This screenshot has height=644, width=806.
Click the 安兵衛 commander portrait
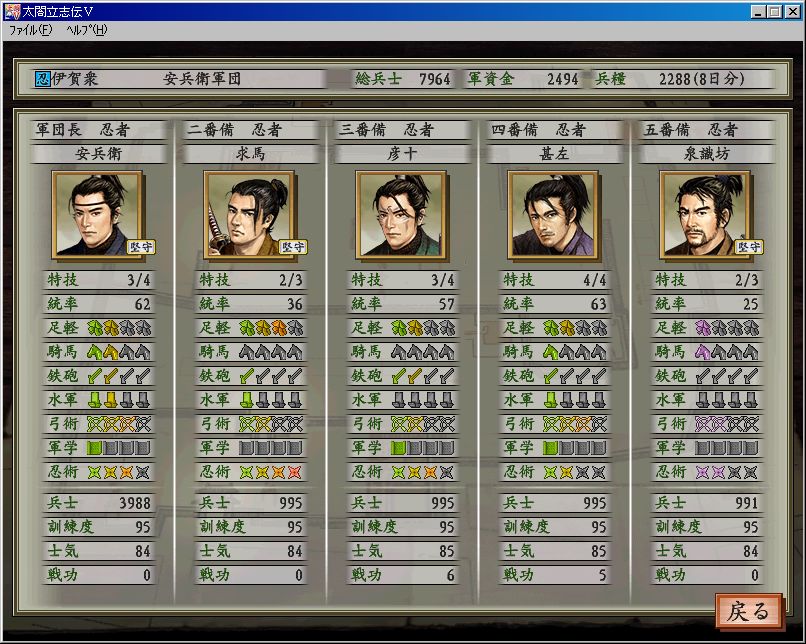[x=97, y=215]
